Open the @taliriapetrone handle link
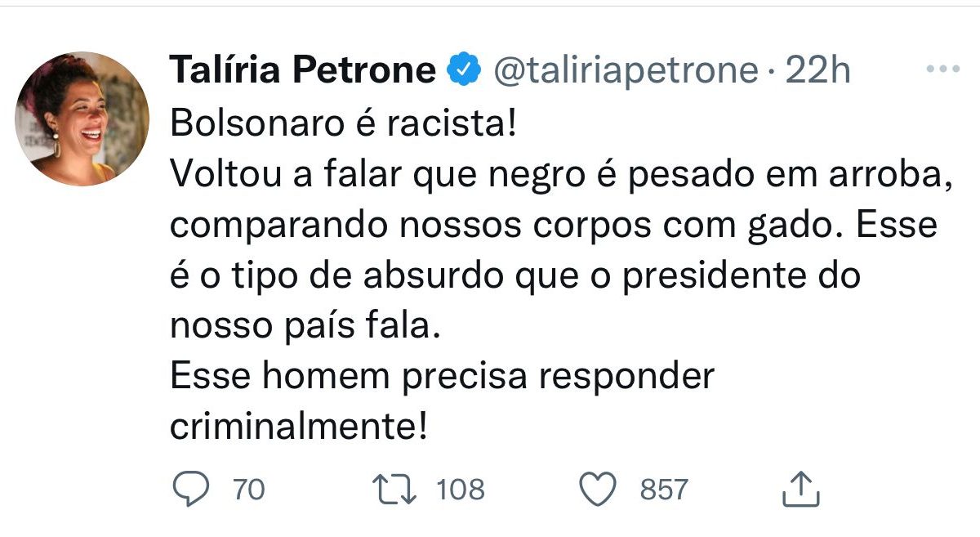The height and width of the screenshot is (537, 980). click(x=624, y=71)
